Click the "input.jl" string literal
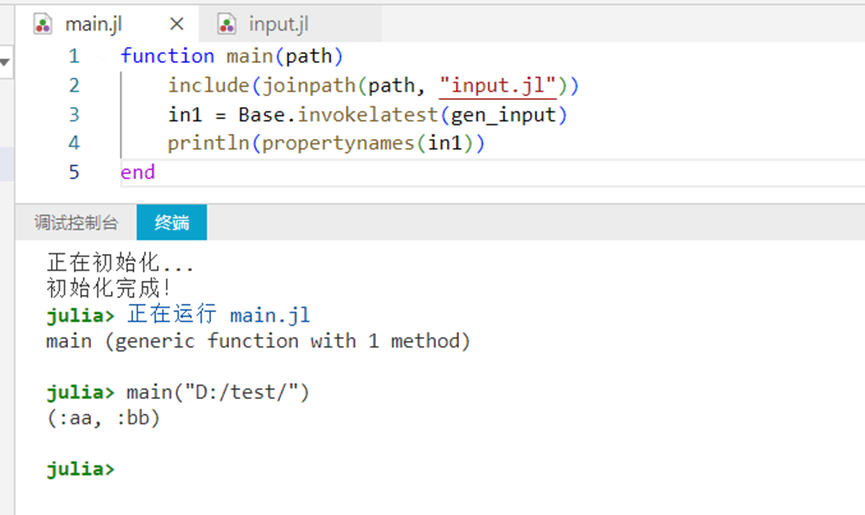 (x=498, y=85)
